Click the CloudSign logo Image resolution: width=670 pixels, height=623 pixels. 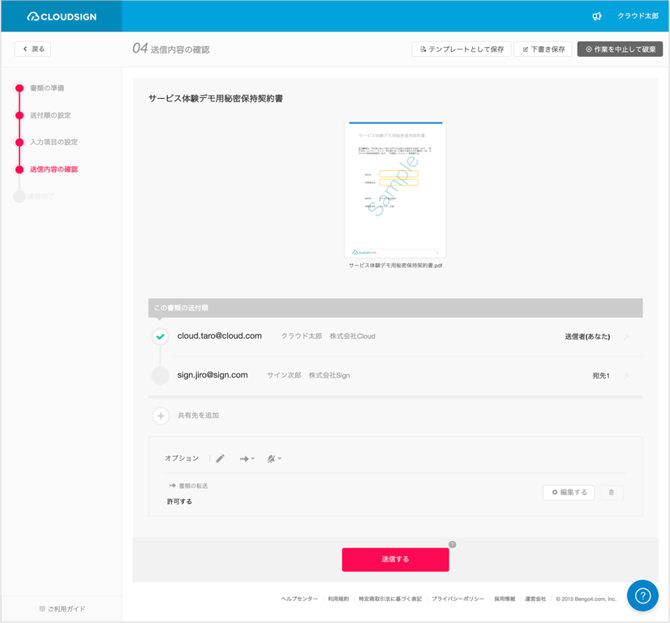(60, 16)
